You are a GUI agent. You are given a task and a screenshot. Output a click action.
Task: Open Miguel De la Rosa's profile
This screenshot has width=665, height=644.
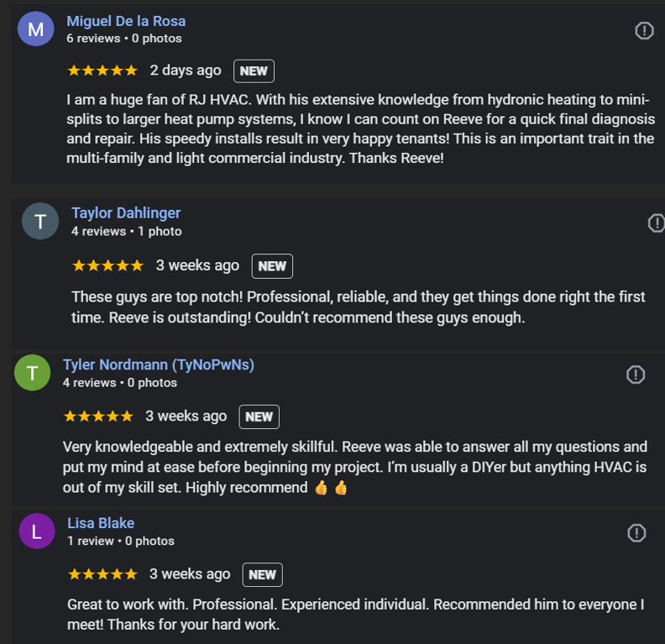126,21
